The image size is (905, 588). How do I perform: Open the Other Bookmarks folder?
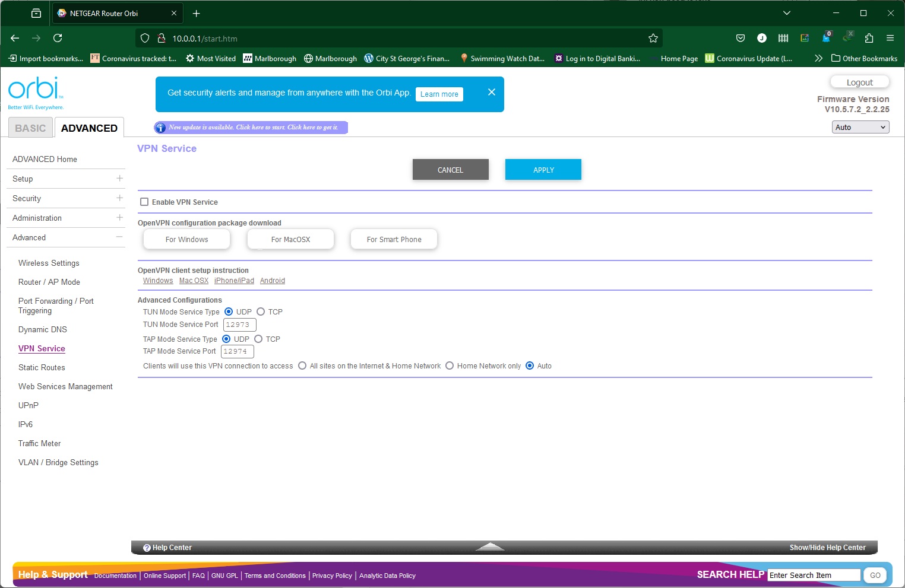[x=865, y=58]
